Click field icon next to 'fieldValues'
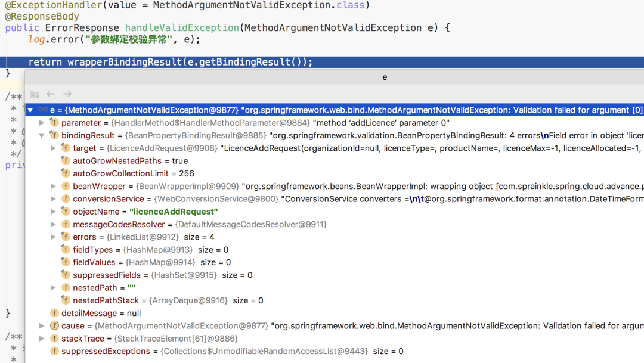 66,262
